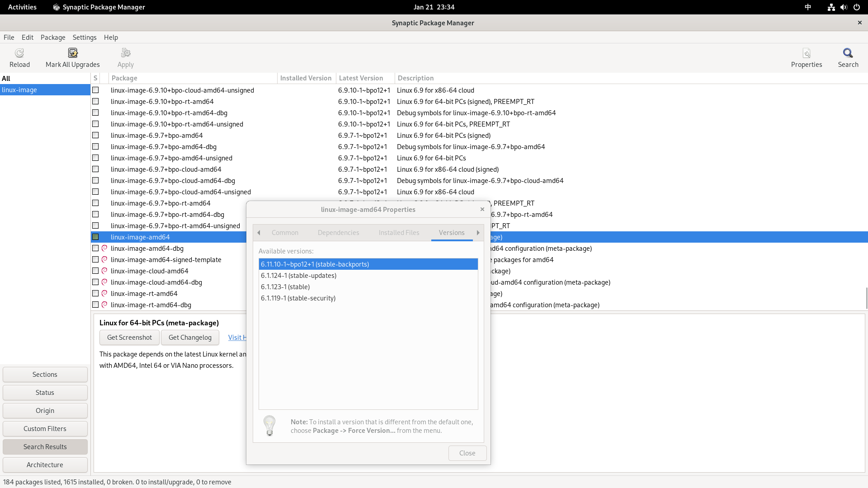Screen dimensions: 868x488
Task: Select the All entry in sidebar
Action: [45, 78]
